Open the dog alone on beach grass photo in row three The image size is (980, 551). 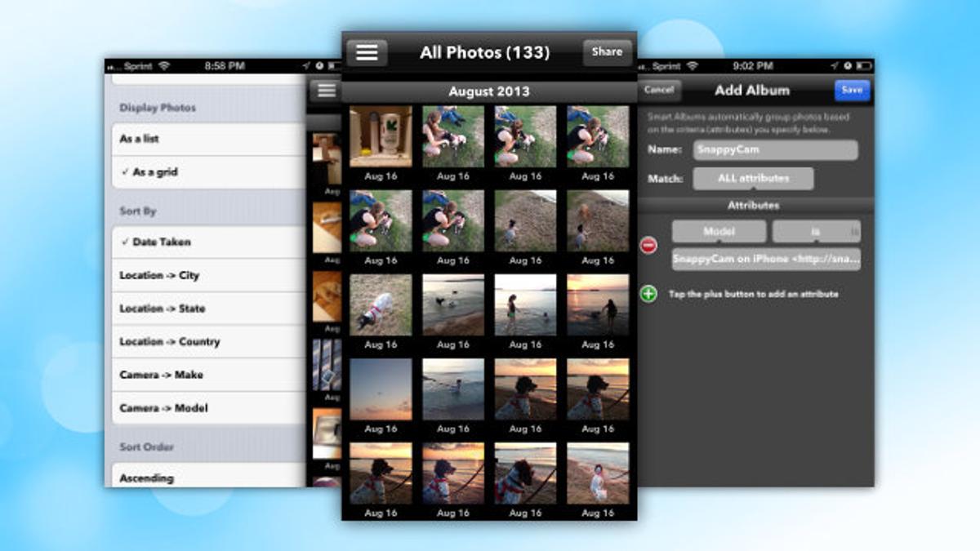point(381,304)
